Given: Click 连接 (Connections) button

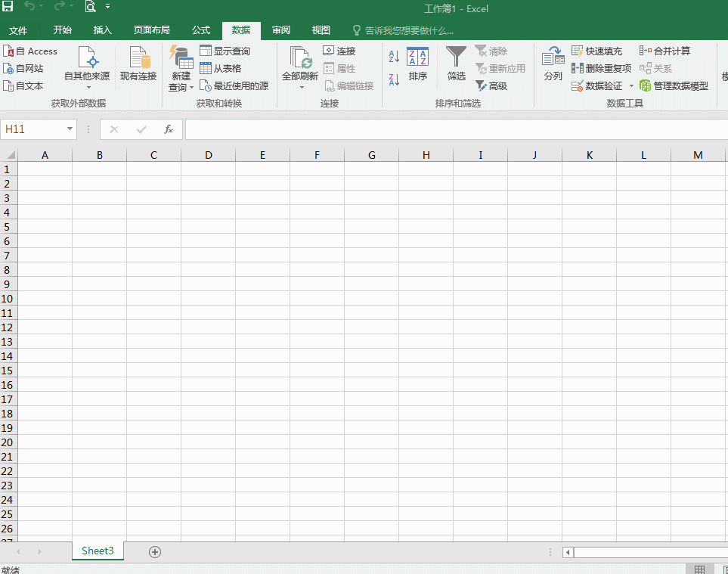Looking at the screenshot, I should point(339,51).
